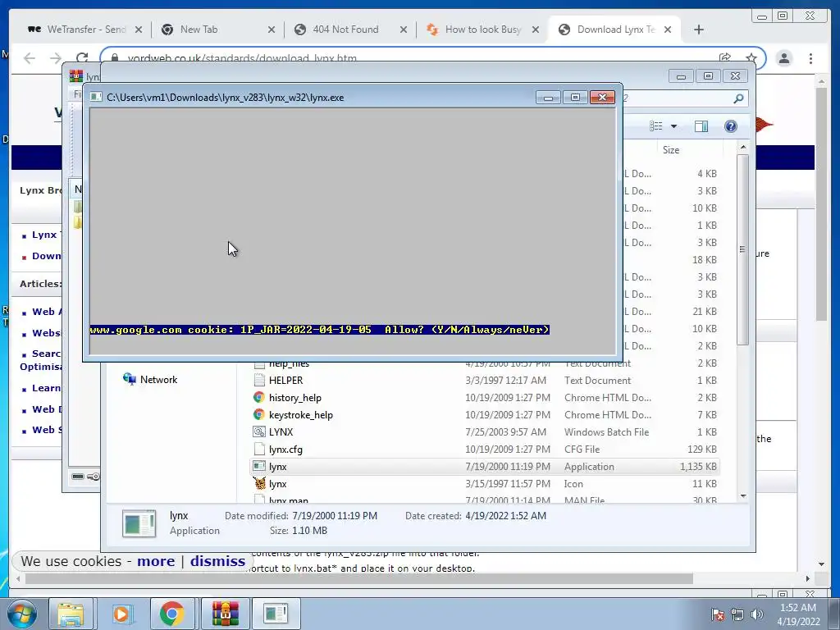
Task: Click the lynx thumbnail in details pane
Action: point(139,523)
